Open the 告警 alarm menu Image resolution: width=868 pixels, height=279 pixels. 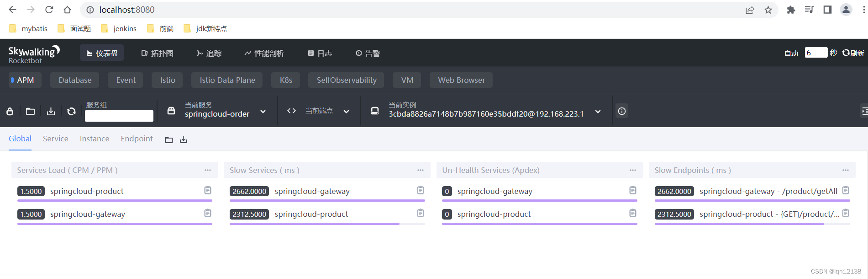(368, 53)
